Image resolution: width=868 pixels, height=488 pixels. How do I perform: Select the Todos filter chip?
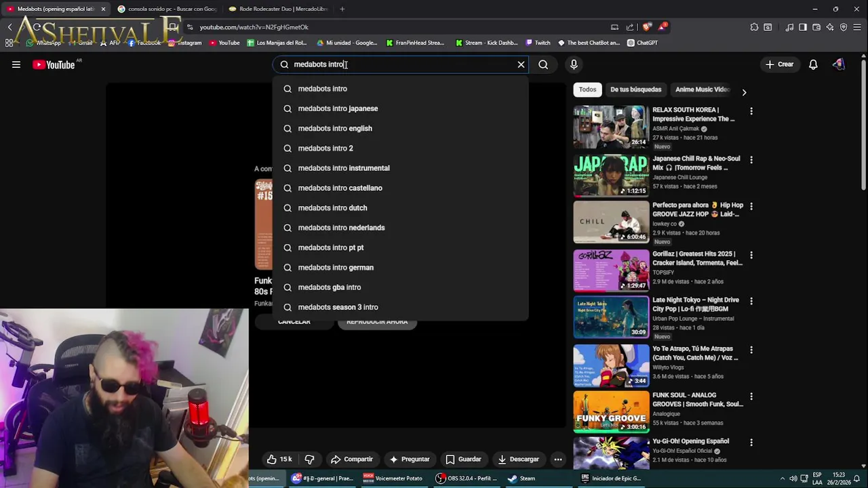click(587, 89)
